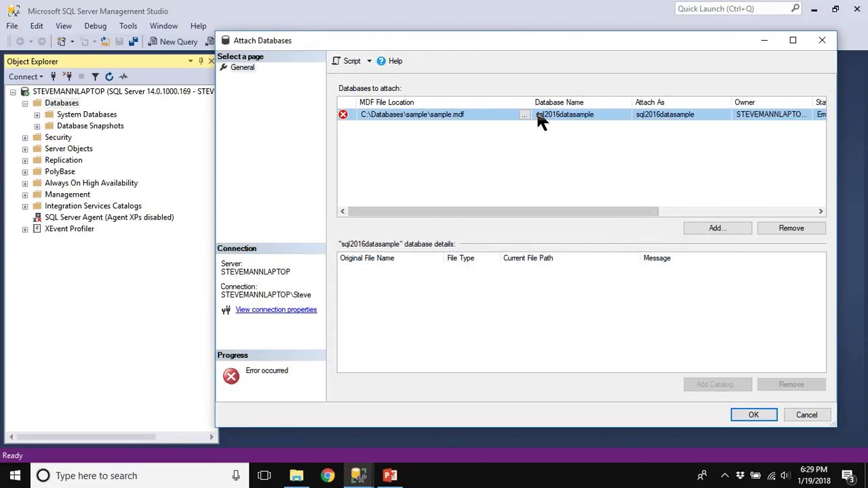Click the Refresh icon in Object Explorer
This screenshot has height=488, width=868.
click(x=108, y=77)
